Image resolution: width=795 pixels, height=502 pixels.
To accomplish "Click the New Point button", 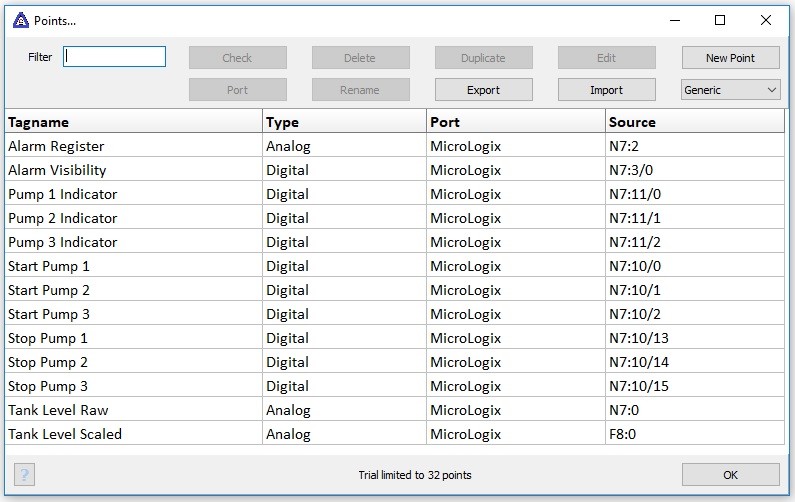I will (x=730, y=58).
